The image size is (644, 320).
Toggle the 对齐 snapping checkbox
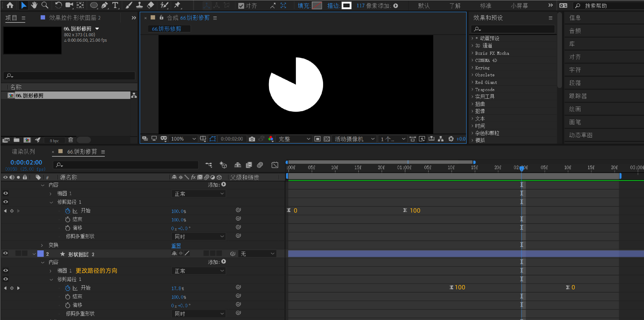[241, 6]
